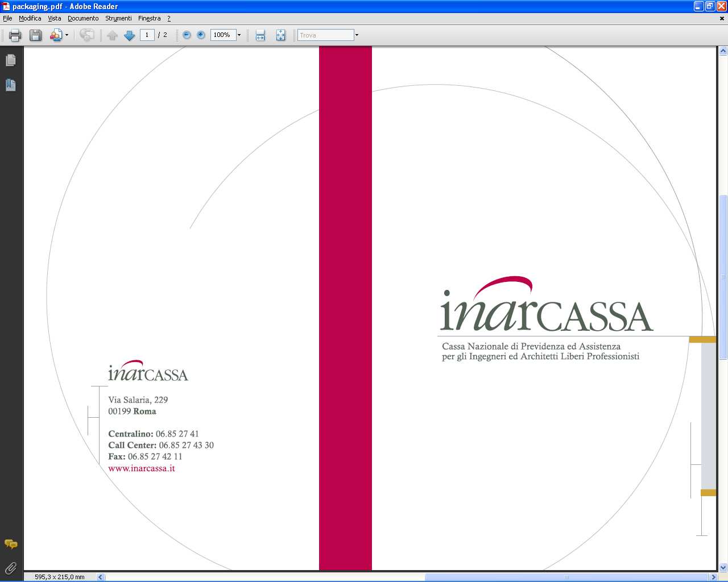Image resolution: width=728 pixels, height=582 pixels.
Task: Open the Attachments paperclip panel
Action: (x=11, y=568)
